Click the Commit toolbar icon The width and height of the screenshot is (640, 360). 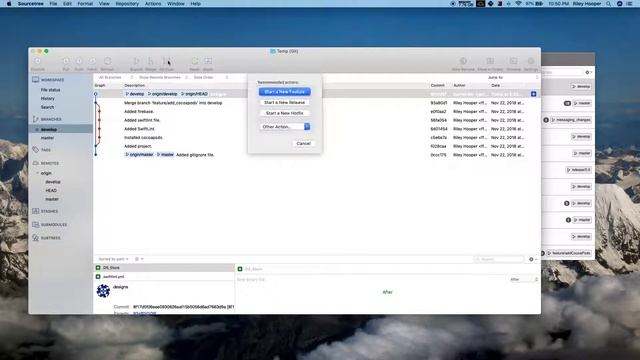(x=38, y=61)
